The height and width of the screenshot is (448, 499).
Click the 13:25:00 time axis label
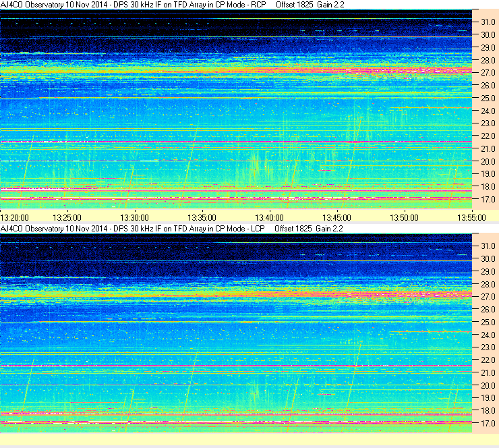click(67, 218)
